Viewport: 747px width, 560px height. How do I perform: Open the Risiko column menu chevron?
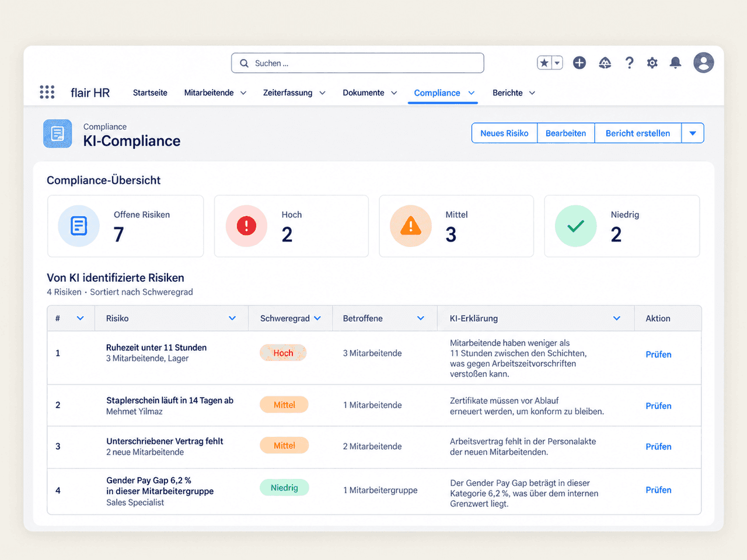pyautogui.click(x=232, y=318)
